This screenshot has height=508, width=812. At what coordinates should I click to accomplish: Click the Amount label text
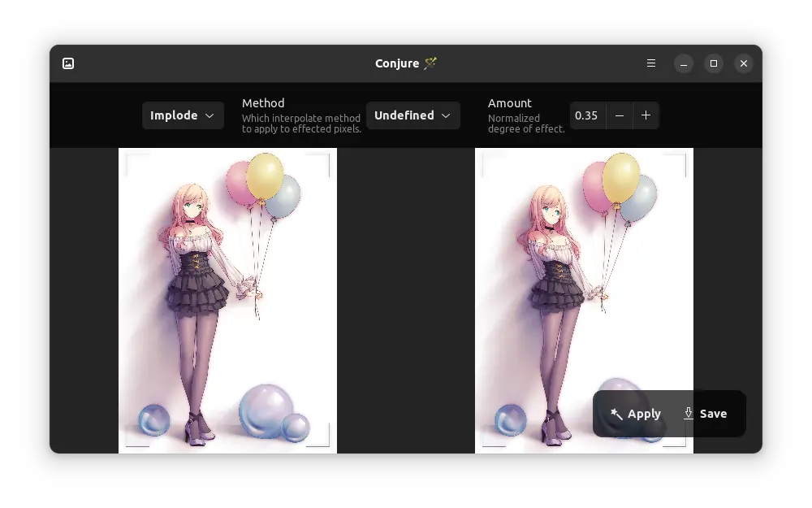tap(510, 103)
